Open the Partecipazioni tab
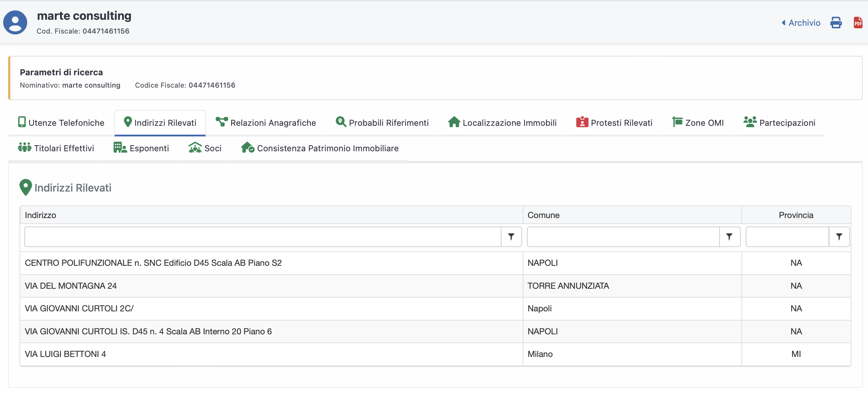The height and width of the screenshot is (393, 868). click(779, 123)
